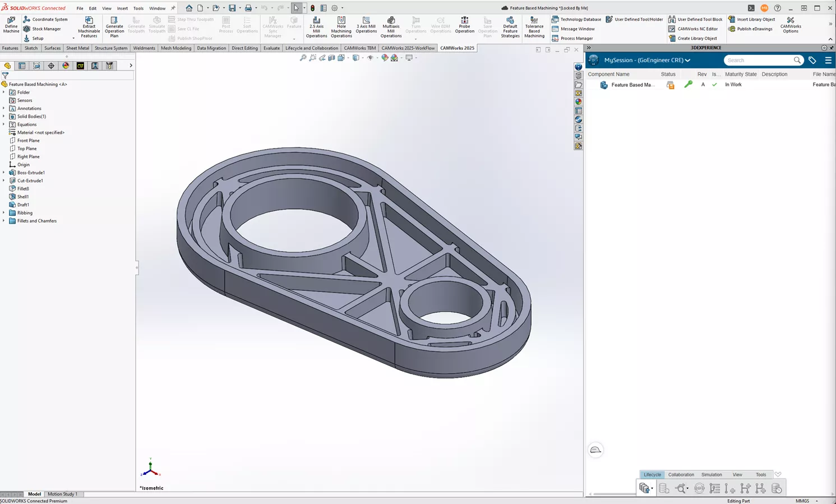Screen dimensions: 836x504
Task: Open 2.5 Axis Mill Operations
Action: 316,27
